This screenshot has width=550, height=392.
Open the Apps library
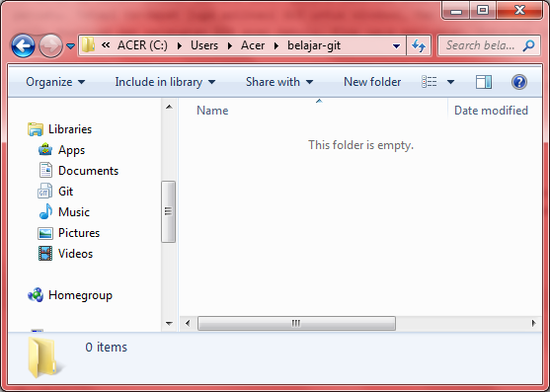71,150
